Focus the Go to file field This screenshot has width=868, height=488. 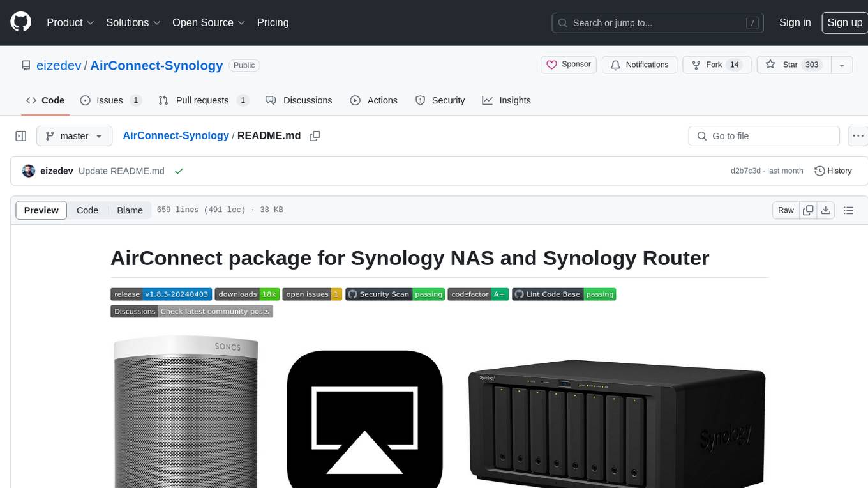[764, 136]
